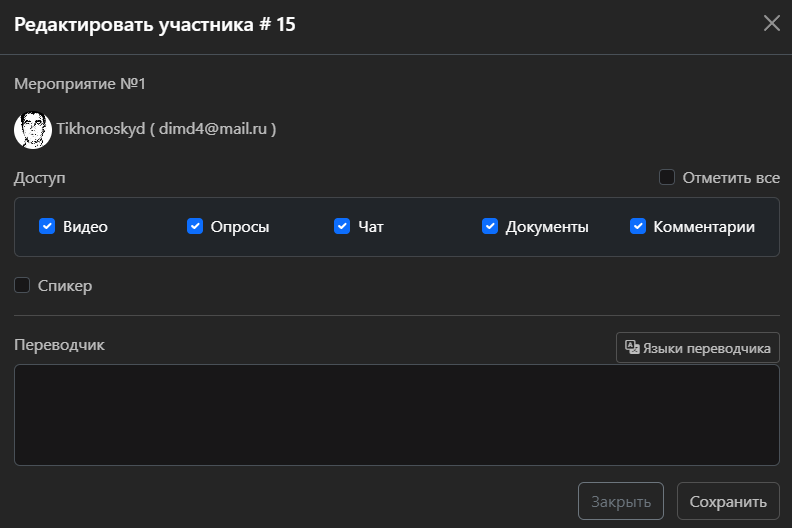Screen dimensions: 792x528
Task: Toggle the Опросы access checkbox
Action: tap(195, 226)
